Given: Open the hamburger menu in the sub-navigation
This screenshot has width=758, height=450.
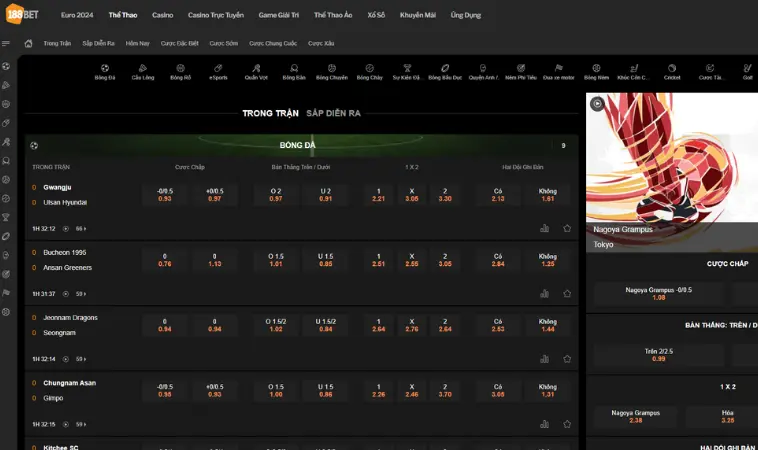Looking at the screenshot, I should click(7, 44).
